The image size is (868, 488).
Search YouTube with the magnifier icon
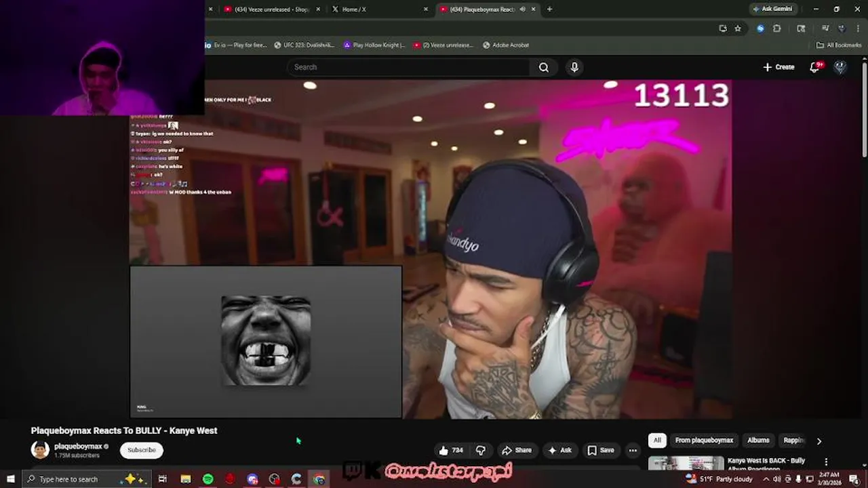(x=543, y=67)
